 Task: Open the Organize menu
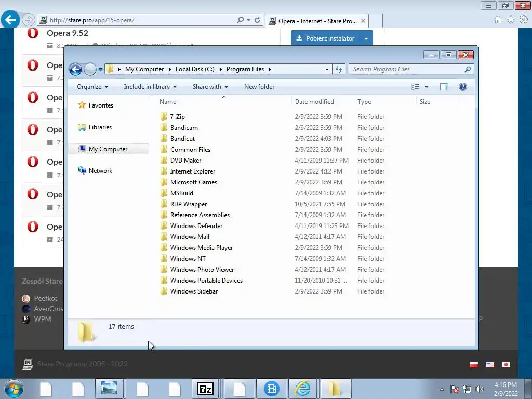coord(92,87)
